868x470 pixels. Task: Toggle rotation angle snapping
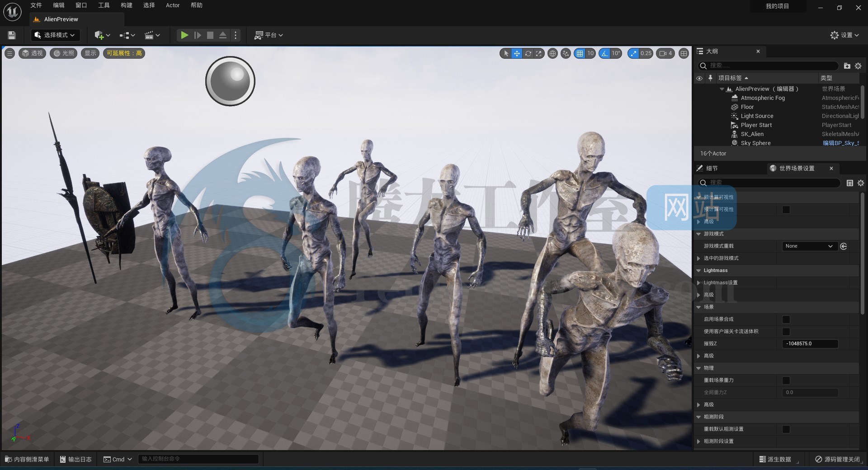click(x=604, y=53)
